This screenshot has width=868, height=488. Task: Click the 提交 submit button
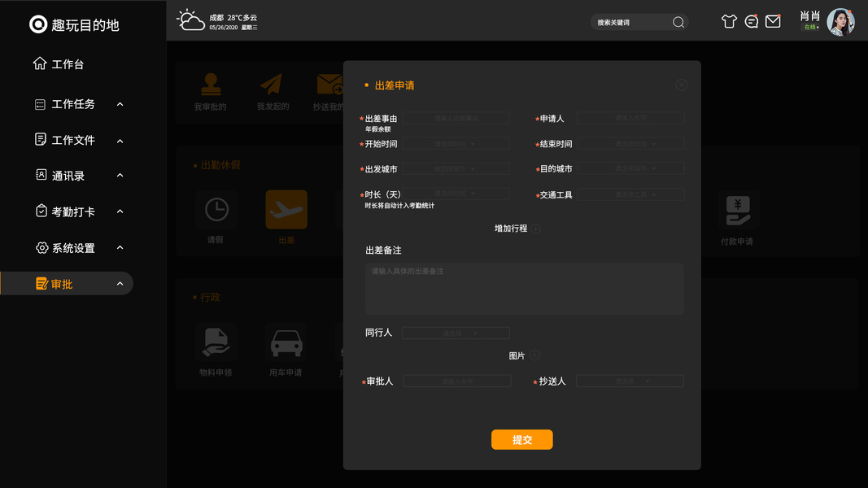(x=522, y=439)
